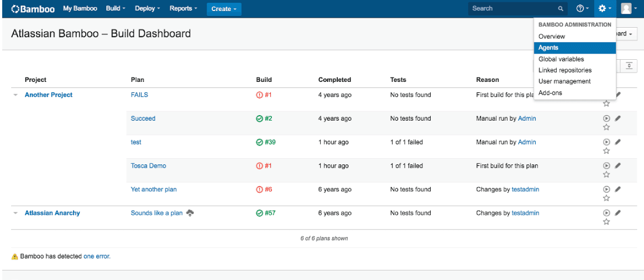Open the Create dropdown button
This screenshot has height=280, width=644.
click(x=224, y=9)
